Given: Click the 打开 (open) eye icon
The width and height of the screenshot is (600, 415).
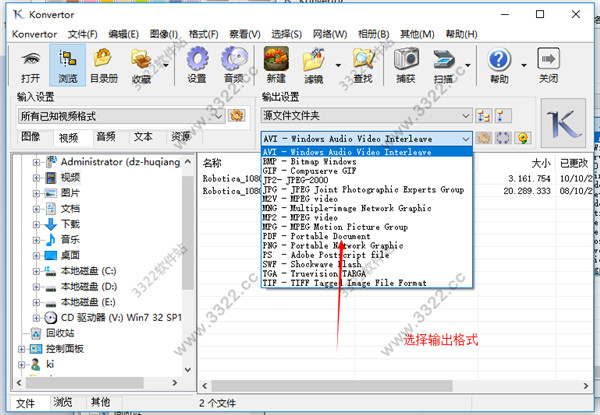Looking at the screenshot, I should [x=31, y=59].
